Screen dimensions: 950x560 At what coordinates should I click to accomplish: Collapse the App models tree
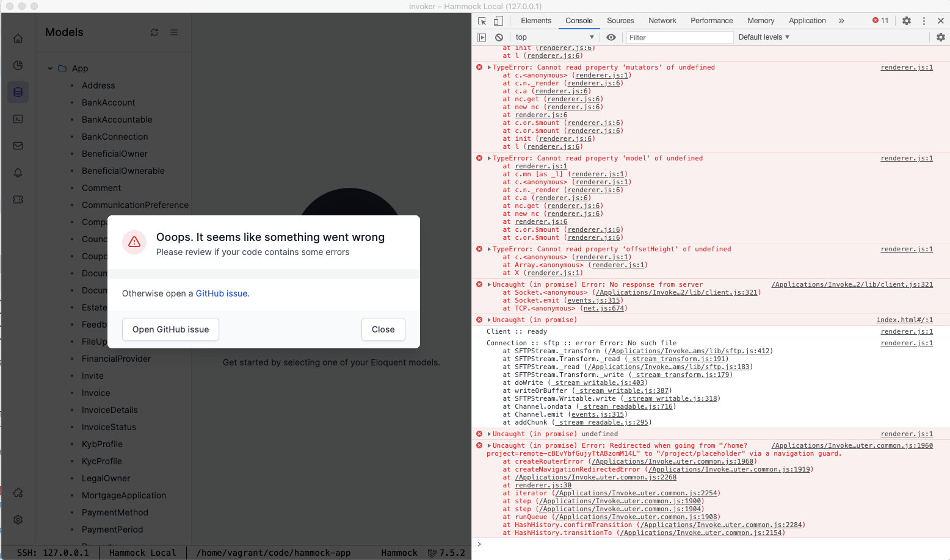pyautogui.click(x=50, y=68)
